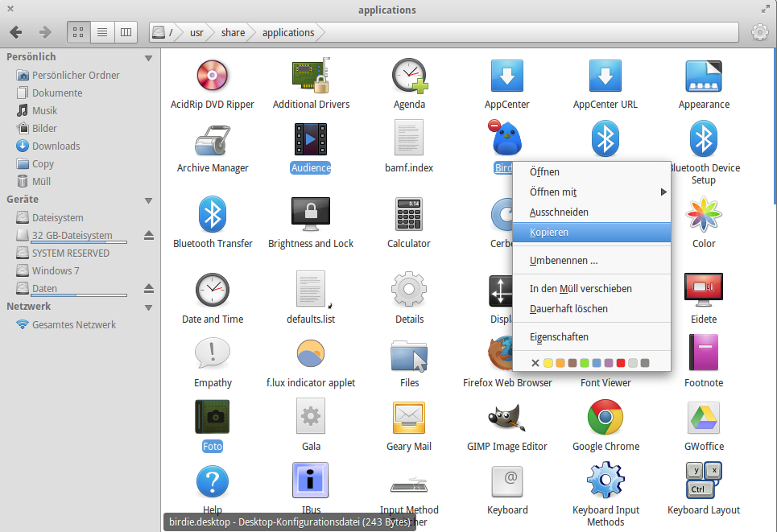Select the Appearance icon

704,76
